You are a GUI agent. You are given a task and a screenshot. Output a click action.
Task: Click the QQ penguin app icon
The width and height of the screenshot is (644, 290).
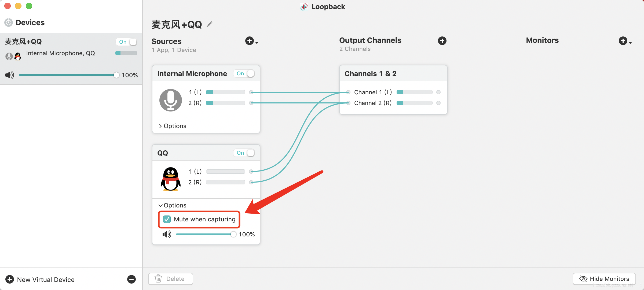[x=170, y=179]
